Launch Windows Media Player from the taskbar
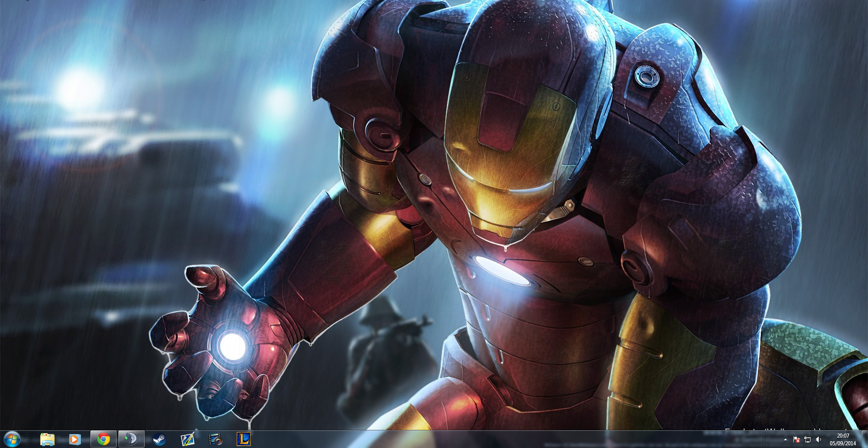The height and width of the screenshot is (448, 868). (75, 439)
